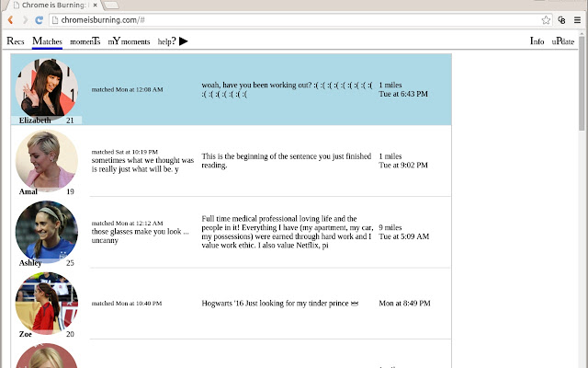Open Elizabeth's profile photo
The width and height of the screenshot is (588, 368).
point(47,88)
